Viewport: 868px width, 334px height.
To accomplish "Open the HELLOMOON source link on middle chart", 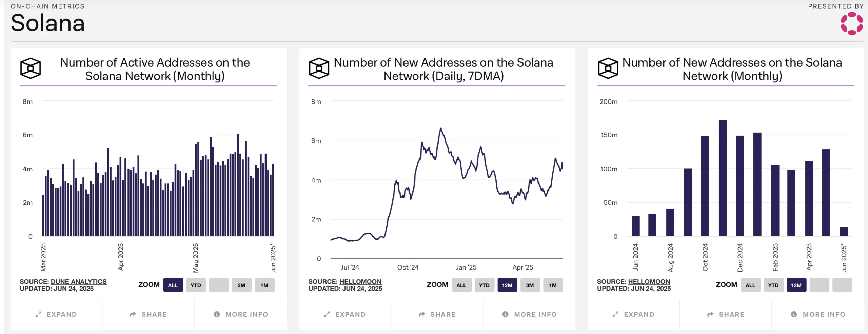I will pos(360,281).
